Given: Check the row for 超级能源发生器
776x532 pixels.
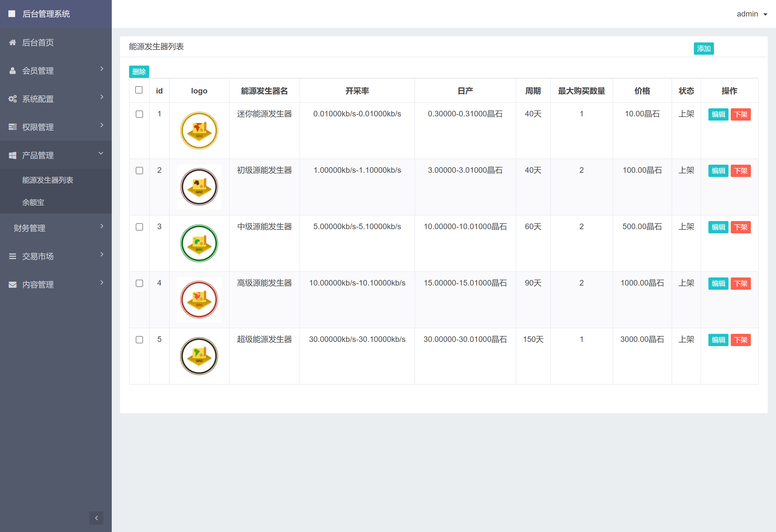Looking at the screenshot, I should (x=139, y=339).
